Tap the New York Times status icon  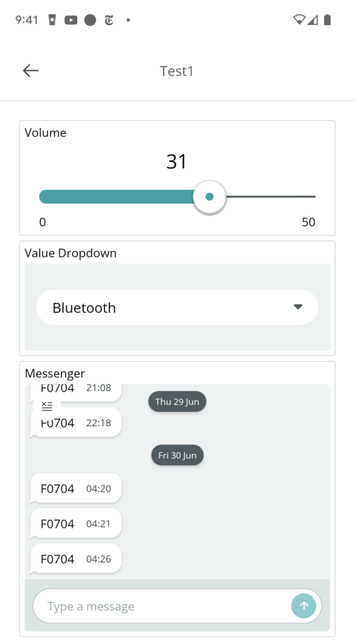pyautogui.click(x=109, y=19)
